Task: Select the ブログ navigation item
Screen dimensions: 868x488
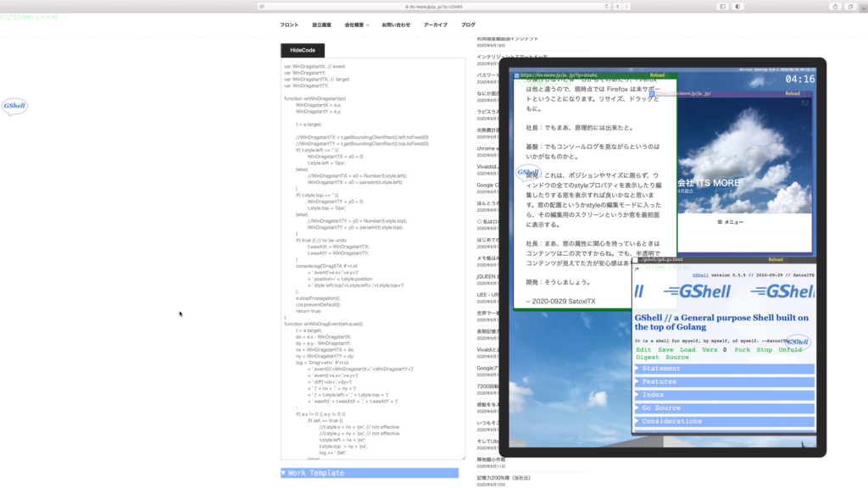Action: click(468, 25)
